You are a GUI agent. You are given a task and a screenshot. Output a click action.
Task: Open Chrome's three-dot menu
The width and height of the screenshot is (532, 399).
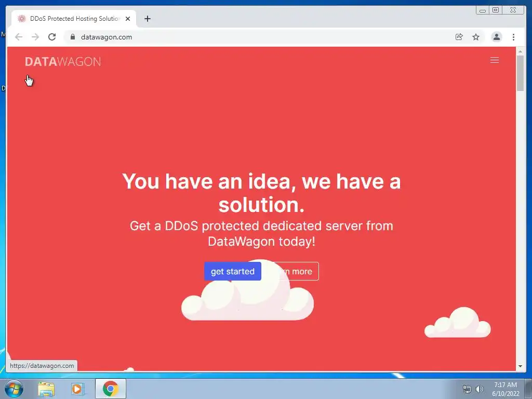tap(514, 37)
